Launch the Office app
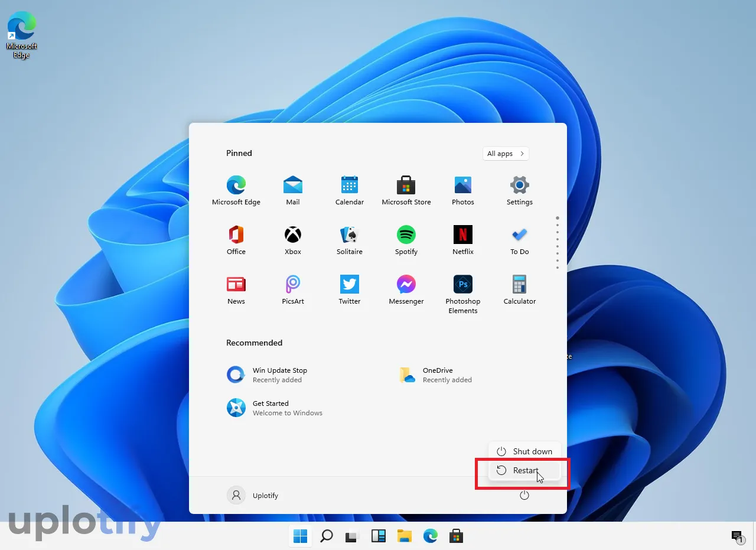Screen dimensions: 756x550 click(236, 240)
